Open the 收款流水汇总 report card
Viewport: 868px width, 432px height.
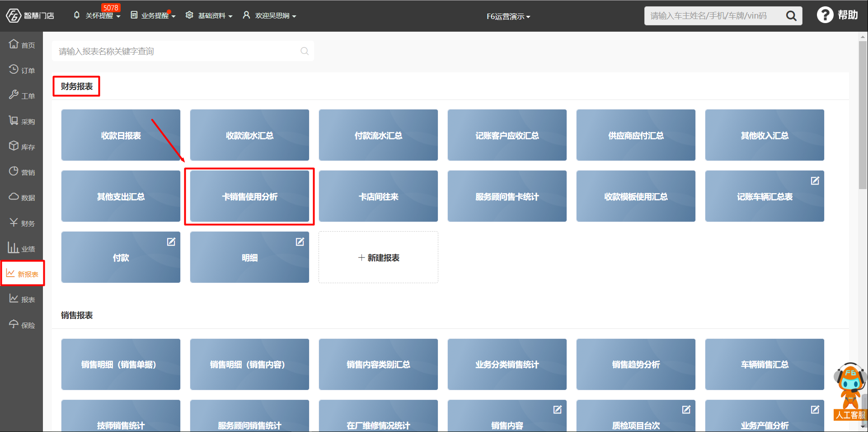point(249,135)
